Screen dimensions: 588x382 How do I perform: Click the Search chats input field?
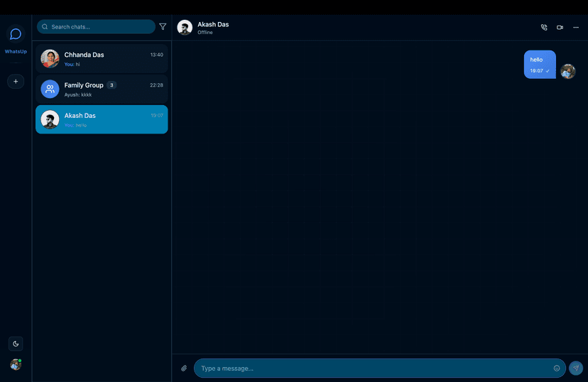[96, 27]
